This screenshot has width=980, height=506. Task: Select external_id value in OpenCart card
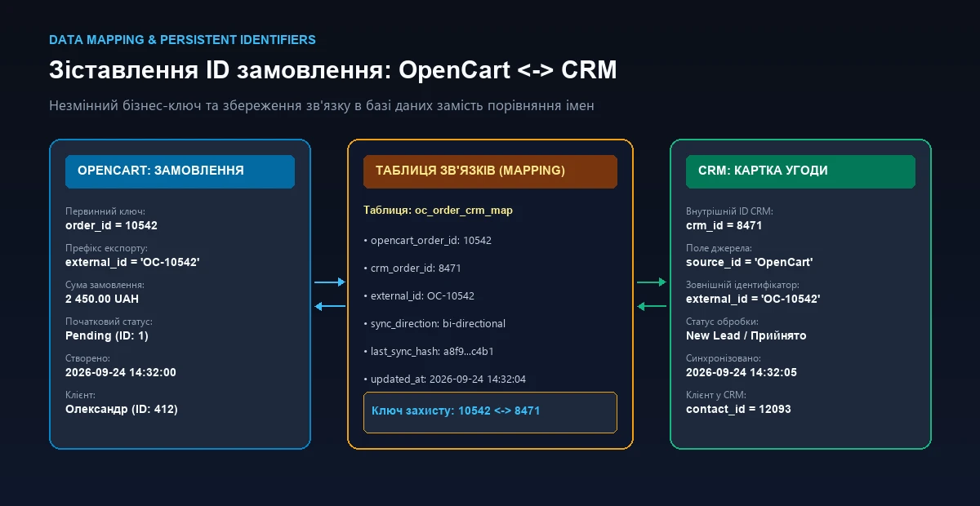pyautogui.click(x=132, y=262)
